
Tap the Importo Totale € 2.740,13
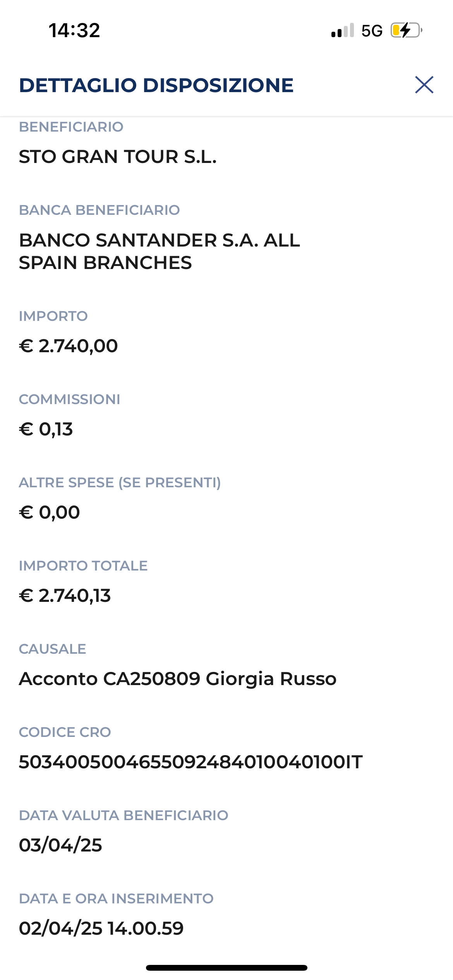65,596
